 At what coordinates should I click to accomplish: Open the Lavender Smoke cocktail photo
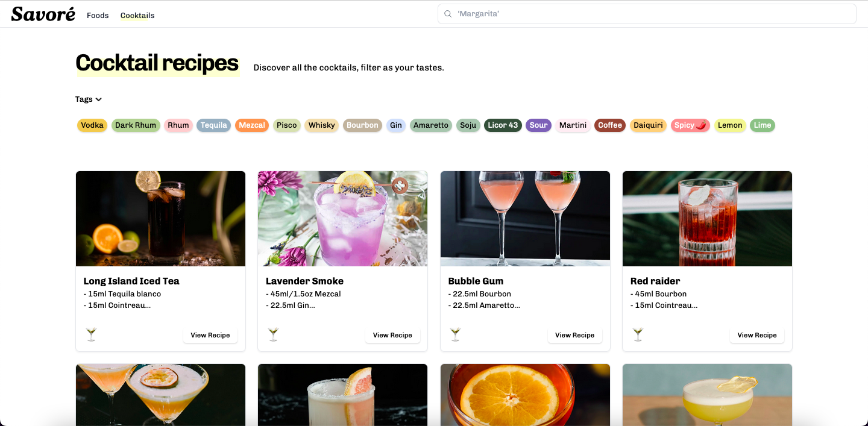[x=342, y=219]
